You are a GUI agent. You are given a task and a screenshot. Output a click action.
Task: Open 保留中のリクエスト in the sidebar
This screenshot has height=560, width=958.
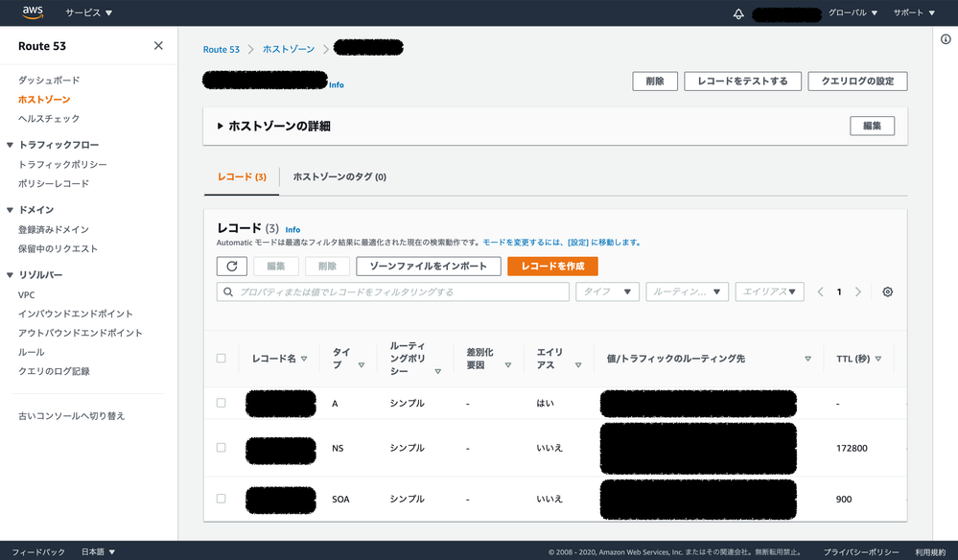pos(58,248)
